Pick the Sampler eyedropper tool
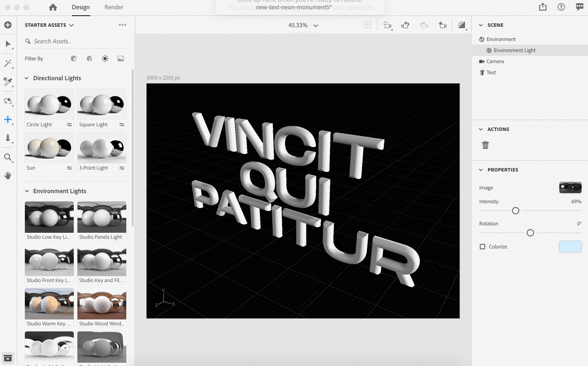 8,82
